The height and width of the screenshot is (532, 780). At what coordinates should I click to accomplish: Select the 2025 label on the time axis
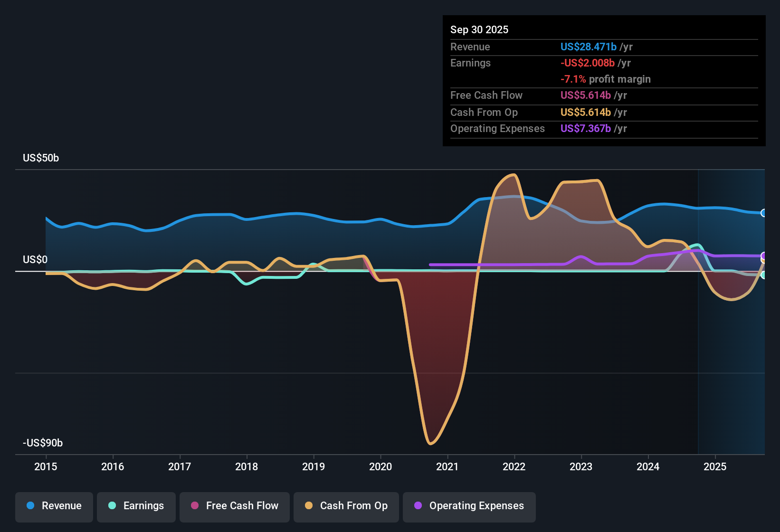coord(716,467)
